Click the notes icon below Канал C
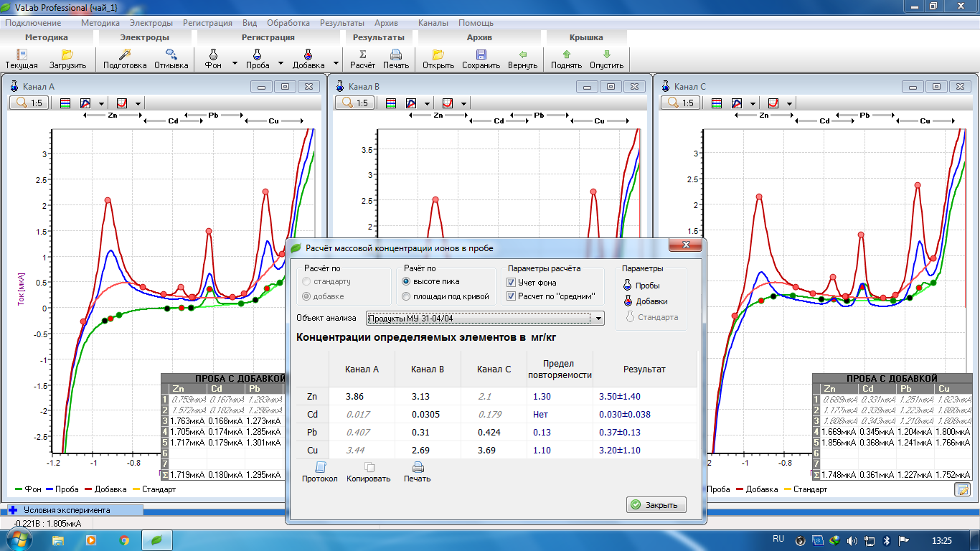The image size is (980, 551). coord(962,489)
